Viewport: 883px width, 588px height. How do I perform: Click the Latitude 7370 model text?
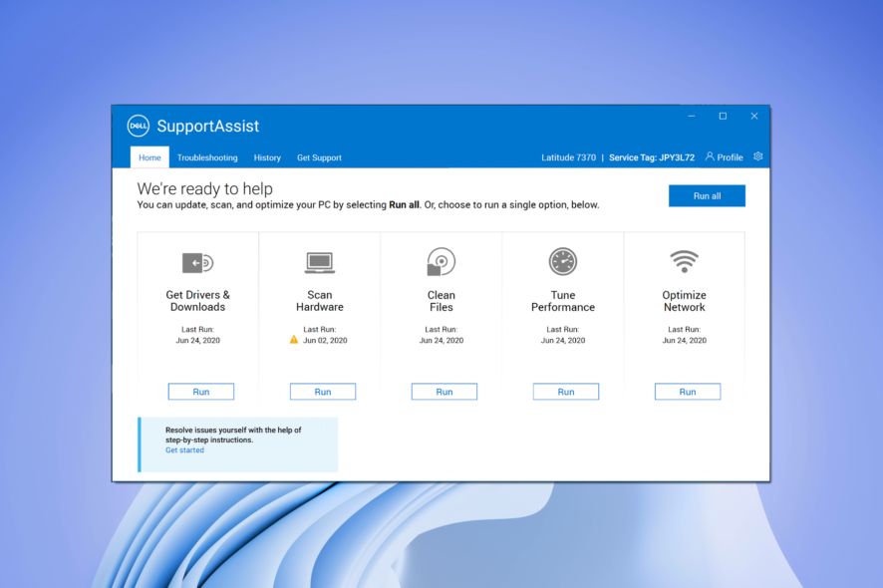pos(568,157)
